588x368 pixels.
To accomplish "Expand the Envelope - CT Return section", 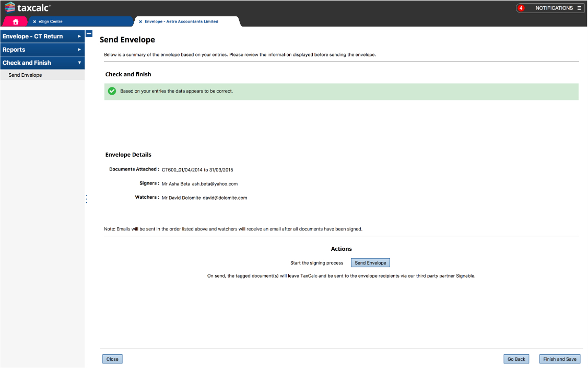I will point(42,37).
